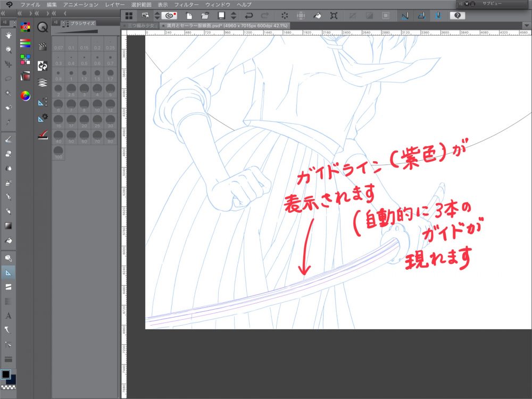Switch to the 三つ編み少女 canvas tab
Viewport: 532px width, 399px height.
(x=140, y=26)
